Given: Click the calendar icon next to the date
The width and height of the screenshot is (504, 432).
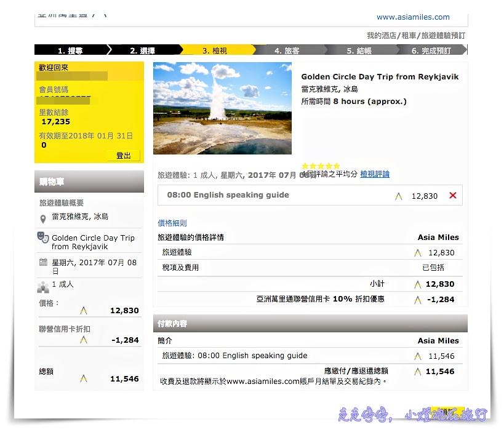Looking at the screenshot, I should [x=43, y=262].
